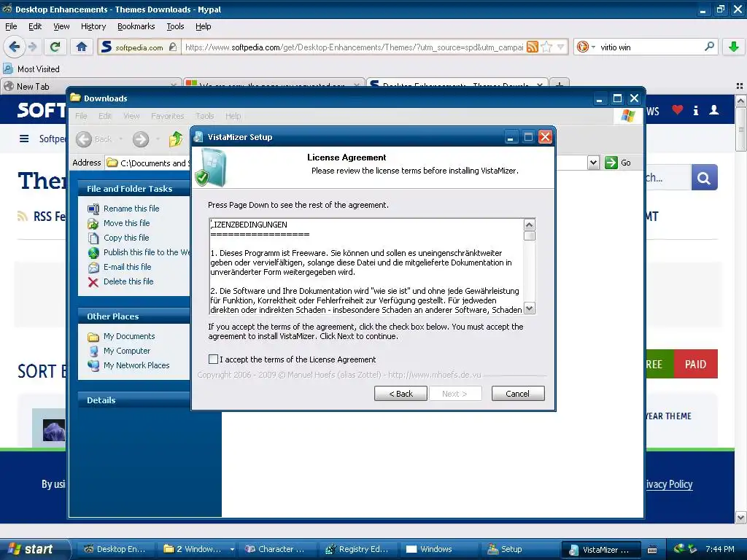Click the virtio win search field
This screenshot has height=560, width=747.
pyautogui.click(x=650, y=47)
